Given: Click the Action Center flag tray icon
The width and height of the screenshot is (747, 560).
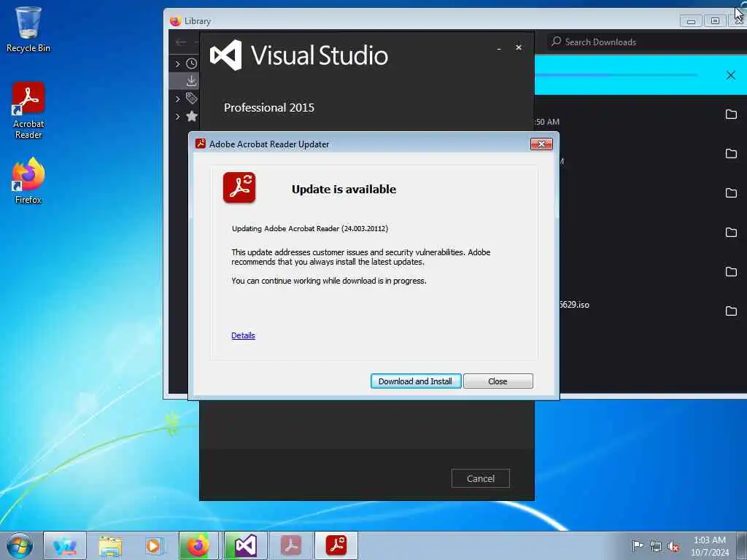Looking at the screenshot, I should click(x=638, y=545).
